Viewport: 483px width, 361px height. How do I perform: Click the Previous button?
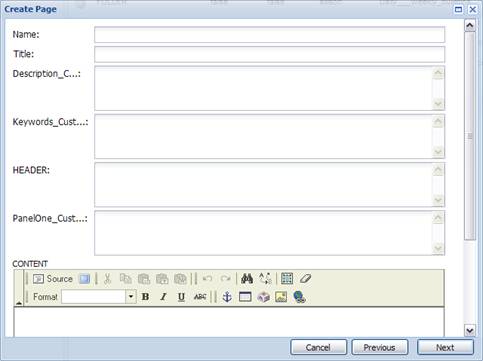380,347
